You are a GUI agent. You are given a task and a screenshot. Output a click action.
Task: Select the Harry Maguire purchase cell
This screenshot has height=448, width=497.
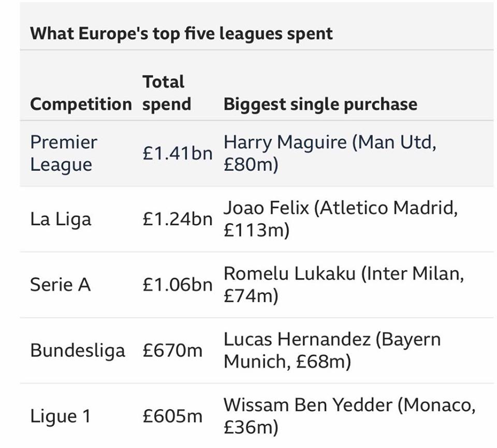pos(330,153)
